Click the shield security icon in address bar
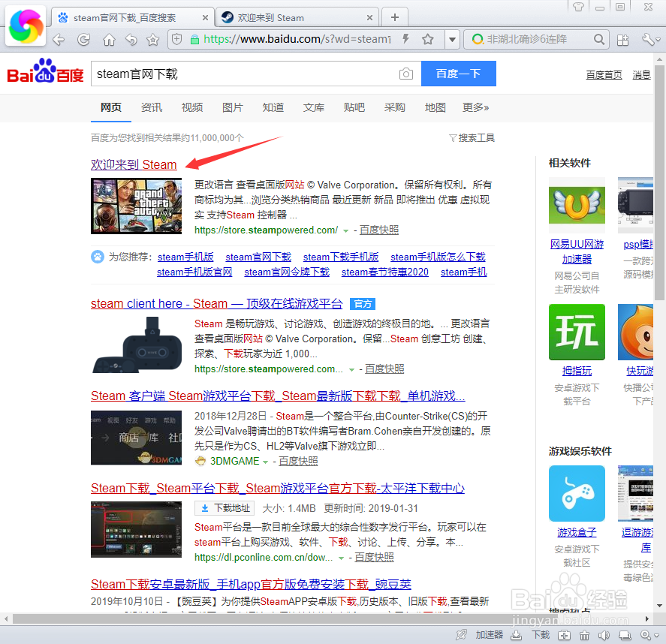This screenshot has height=644, width=666. tap(176, 40)
